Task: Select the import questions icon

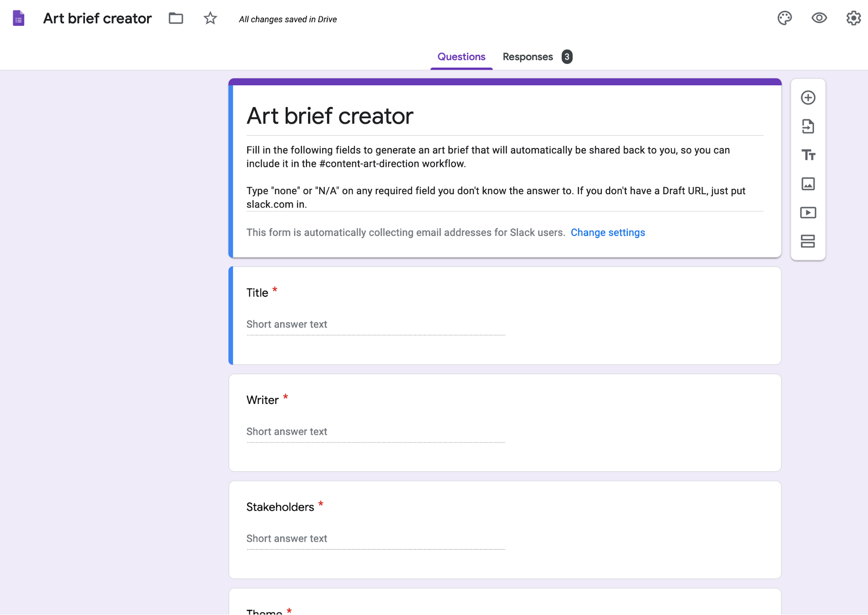Action: point(808,126)
